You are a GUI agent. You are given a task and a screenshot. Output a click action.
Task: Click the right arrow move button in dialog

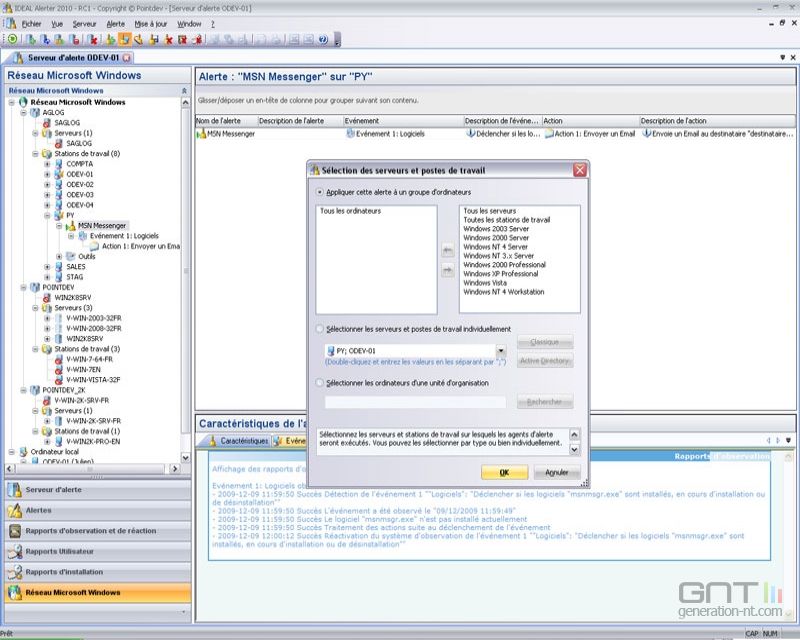(447, 270)
